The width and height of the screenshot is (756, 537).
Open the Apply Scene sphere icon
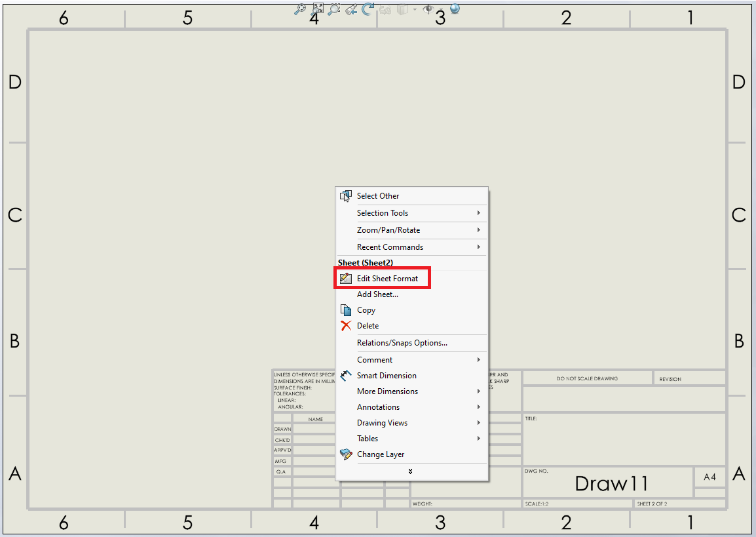454,9
